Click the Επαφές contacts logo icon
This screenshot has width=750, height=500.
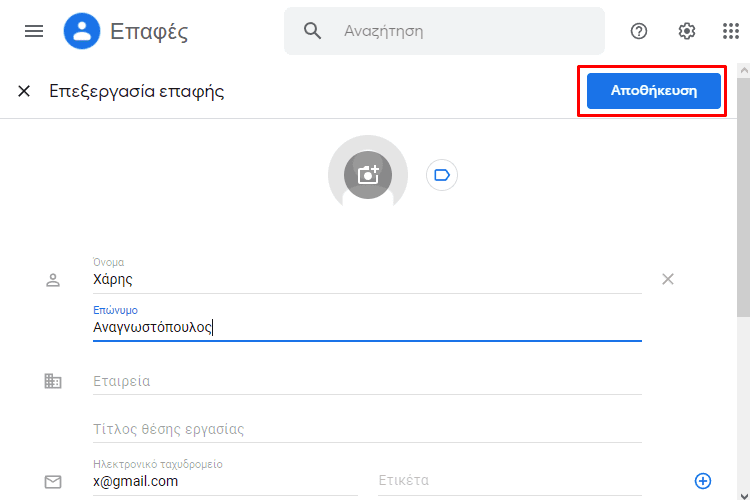(82, 31)
